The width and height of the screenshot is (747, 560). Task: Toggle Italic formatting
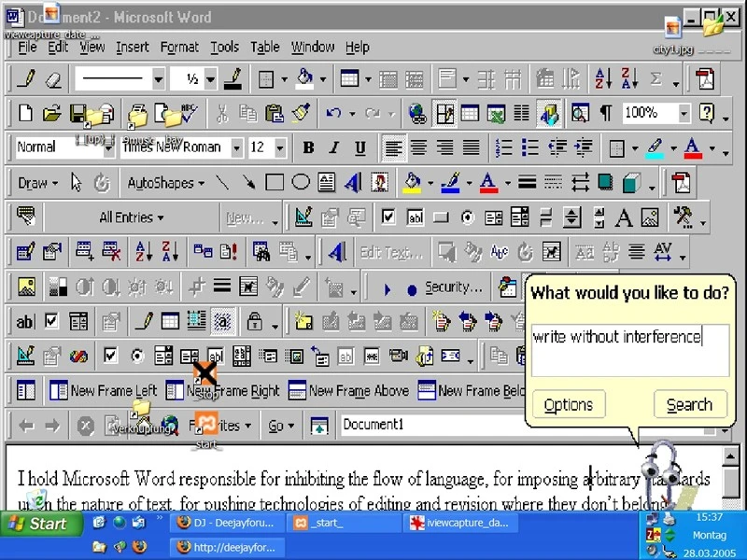point(333,147)
